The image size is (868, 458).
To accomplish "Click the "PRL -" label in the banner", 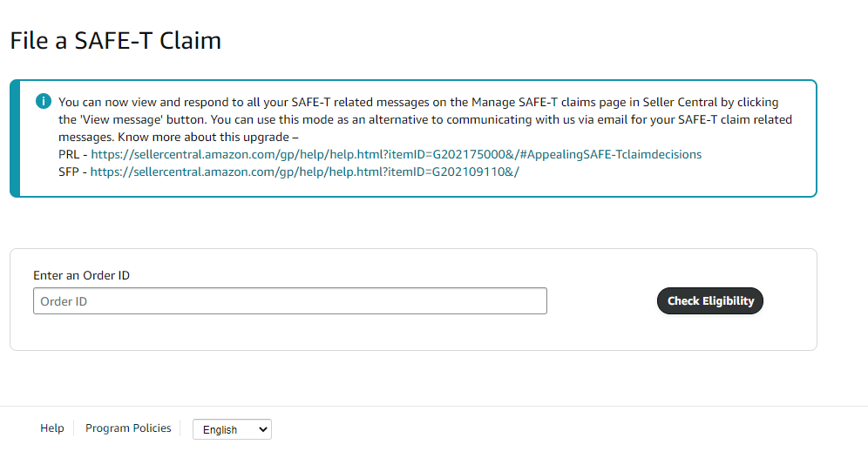I will (72, 154).
